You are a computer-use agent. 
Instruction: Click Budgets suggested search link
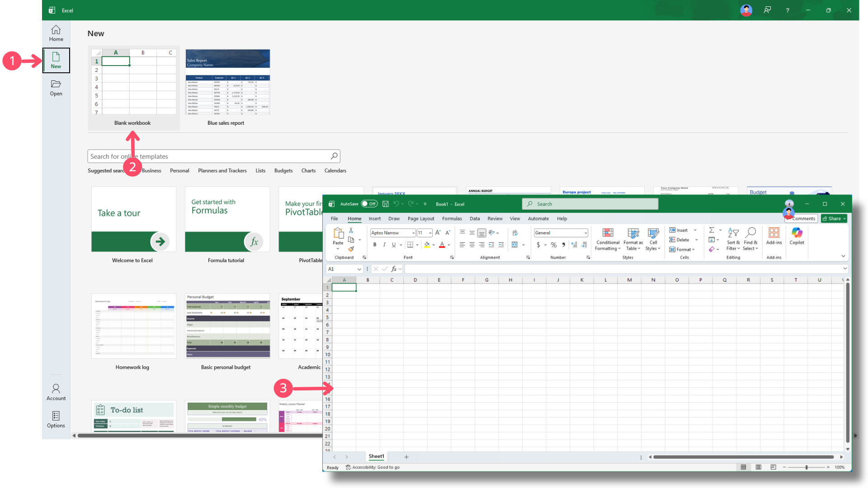283,170
